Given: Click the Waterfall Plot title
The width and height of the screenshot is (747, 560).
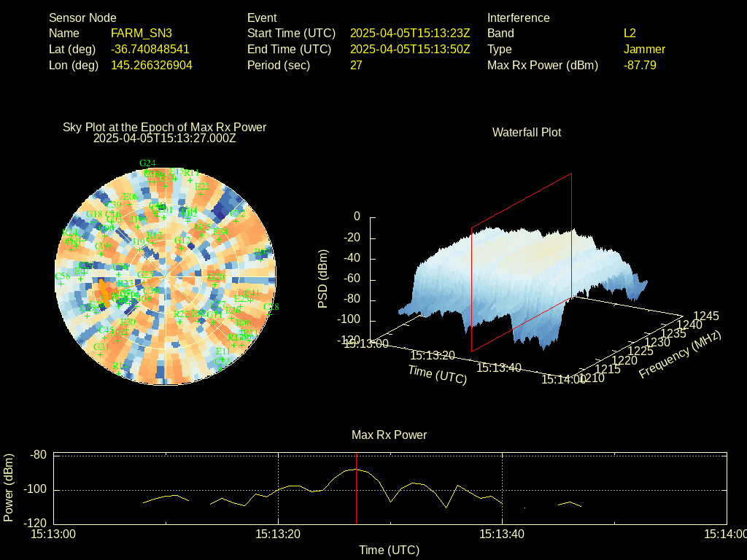Looking at the screenshot, I should [x=527, y=133].
